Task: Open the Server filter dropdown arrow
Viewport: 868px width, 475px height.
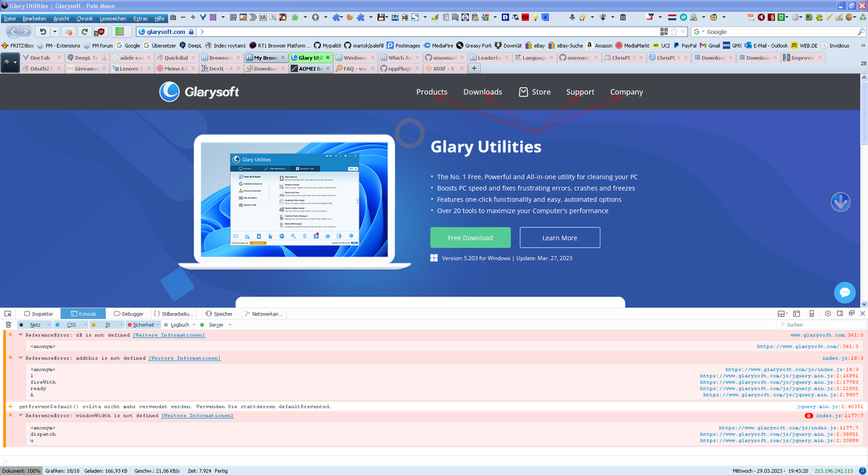Action: pyautogui.click(x=230, y=325)
